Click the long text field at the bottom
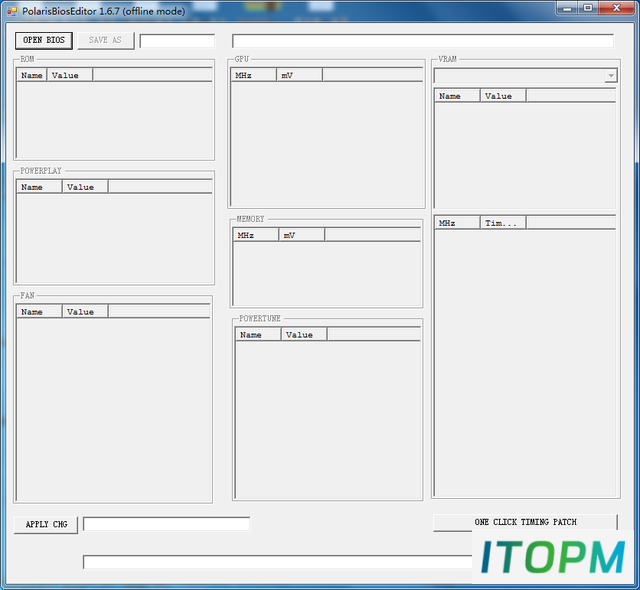640x590 pixels. 278,562
